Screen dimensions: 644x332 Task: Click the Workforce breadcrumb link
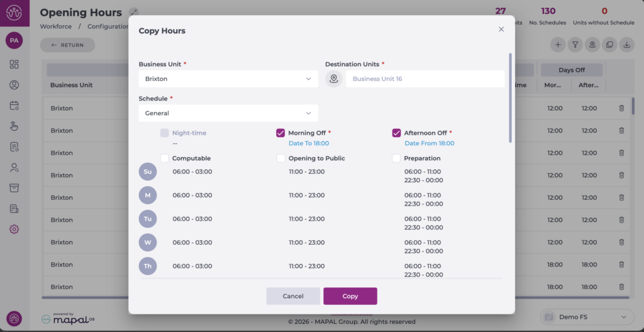55,26
